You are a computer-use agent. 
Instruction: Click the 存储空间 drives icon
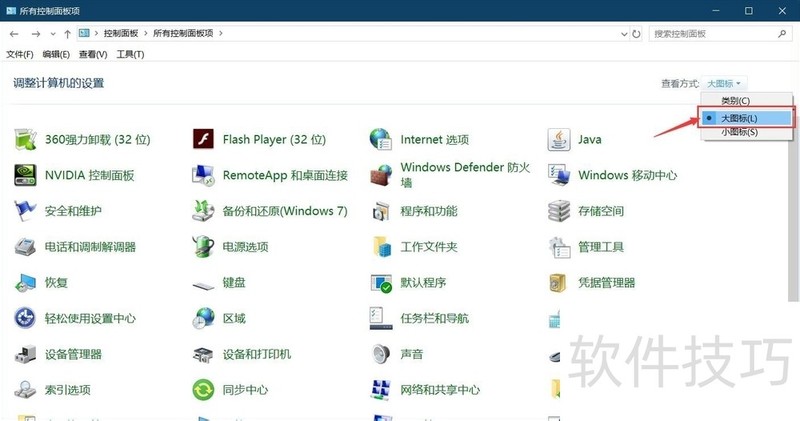(x=559, y=211)
